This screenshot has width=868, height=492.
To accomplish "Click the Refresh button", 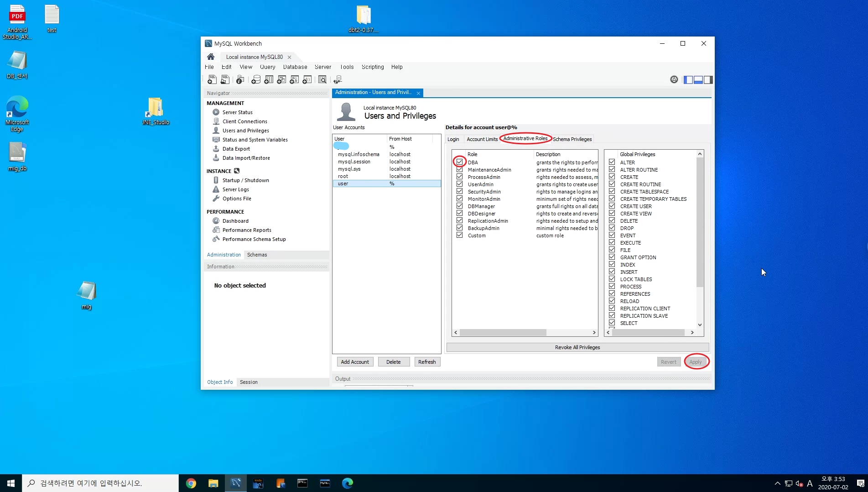I will point(427,362).
